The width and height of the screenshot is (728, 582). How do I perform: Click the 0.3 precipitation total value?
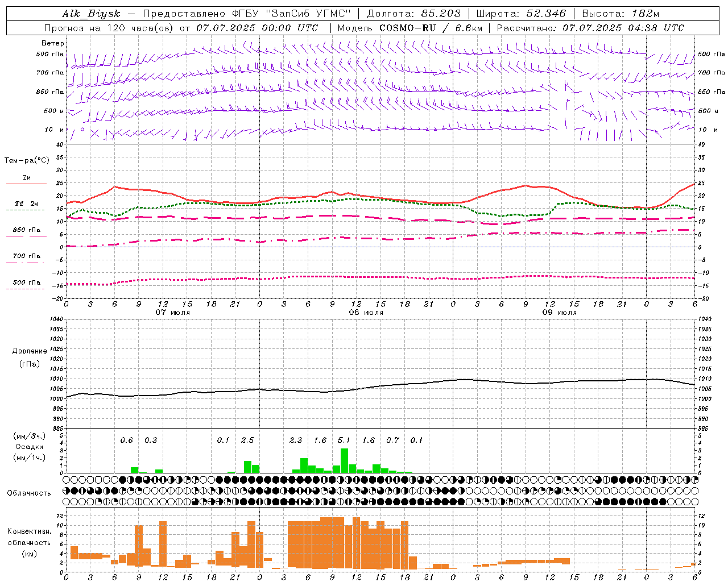click(x=151, y=440)
